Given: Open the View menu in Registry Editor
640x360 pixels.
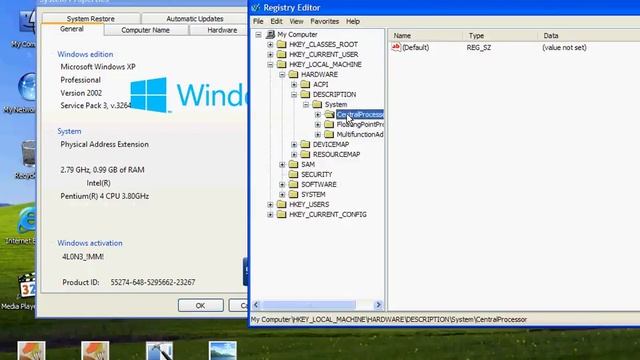Looking at the screenshot, I should coord(296,21).
